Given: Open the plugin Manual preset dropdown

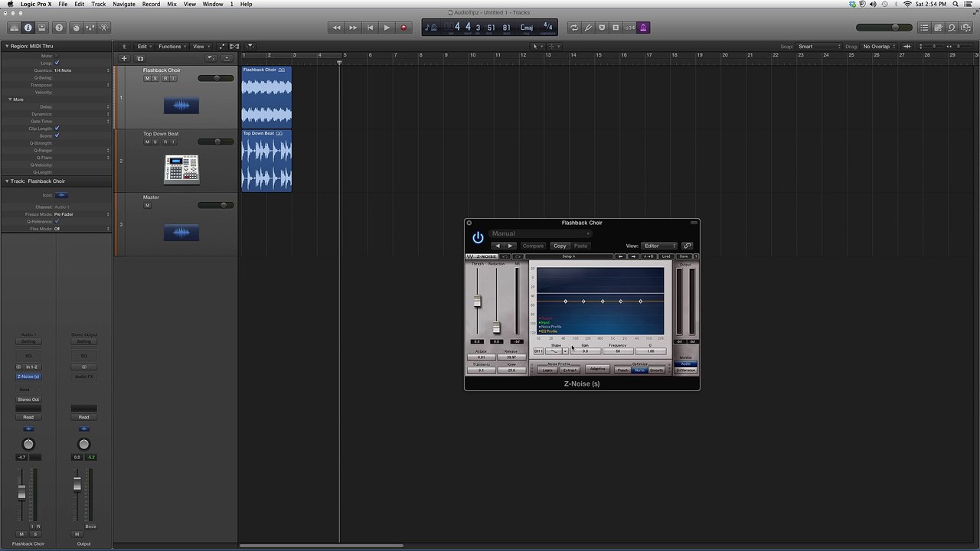Looking at the screenshot, I should coord(541,233).
